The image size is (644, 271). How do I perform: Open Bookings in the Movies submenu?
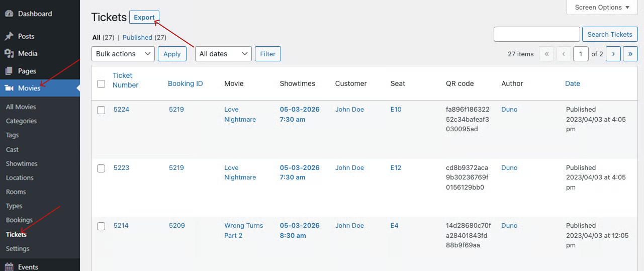coord(19,220)
